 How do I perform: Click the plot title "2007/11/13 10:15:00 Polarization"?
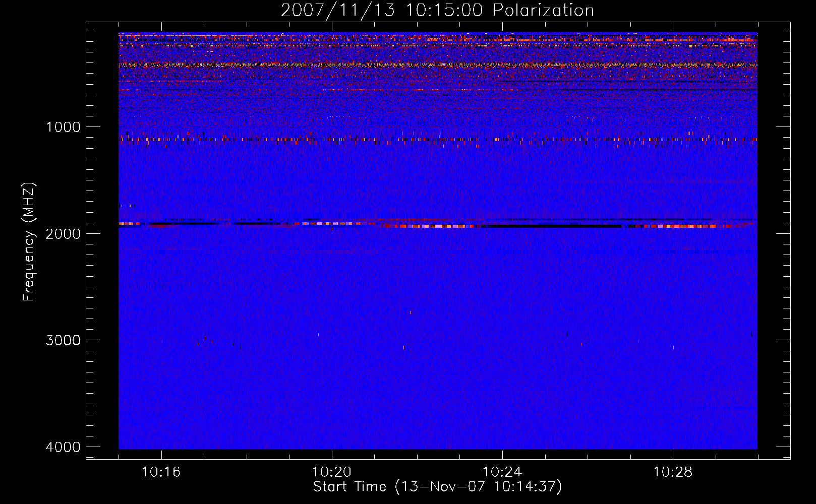(x=437, y=10)
